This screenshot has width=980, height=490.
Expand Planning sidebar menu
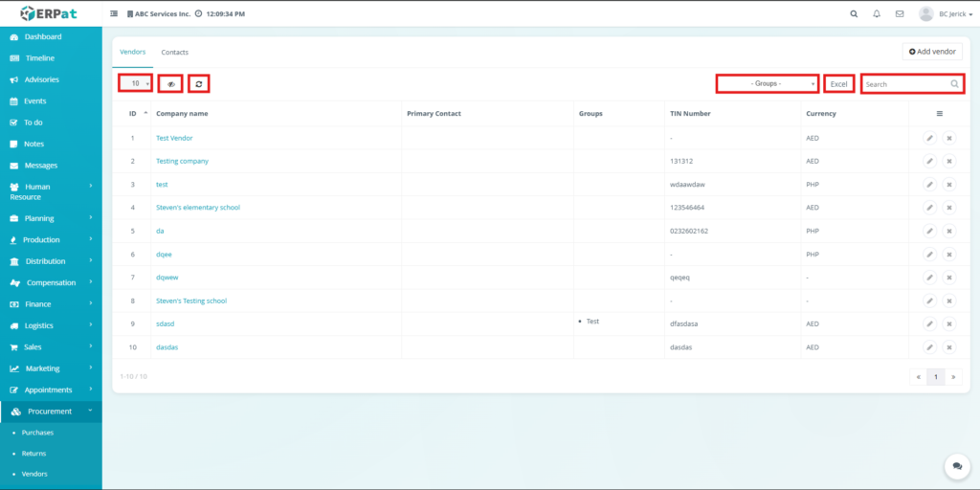[52, 218]
